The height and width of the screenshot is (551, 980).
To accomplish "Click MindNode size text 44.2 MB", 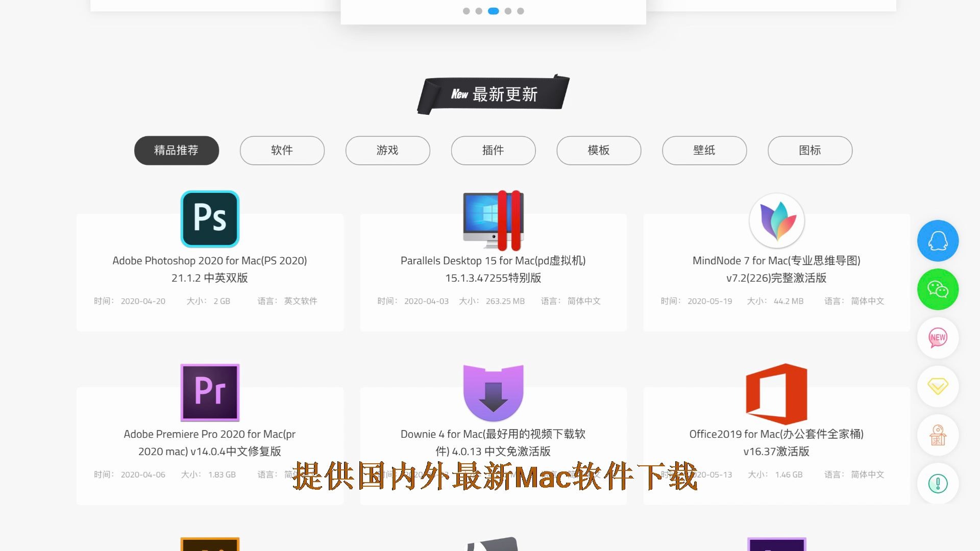I will pyautogui.click(x=789, y=301).
